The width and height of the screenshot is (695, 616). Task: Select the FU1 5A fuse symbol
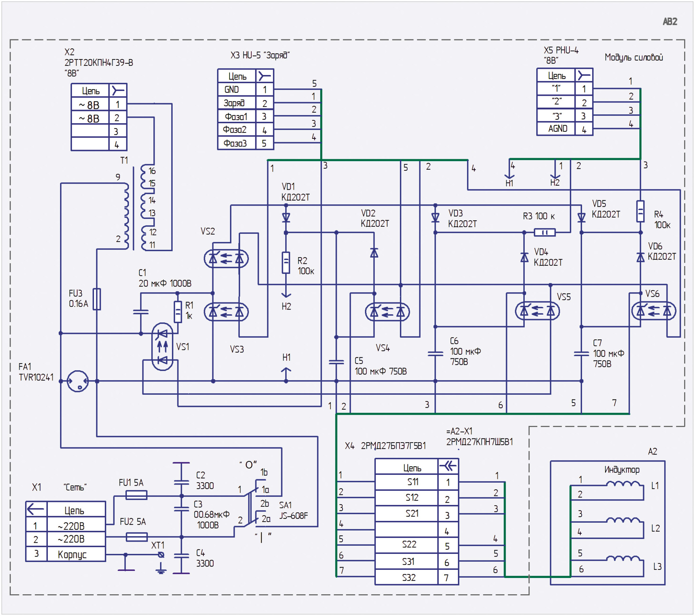click(x=136, y=495)
